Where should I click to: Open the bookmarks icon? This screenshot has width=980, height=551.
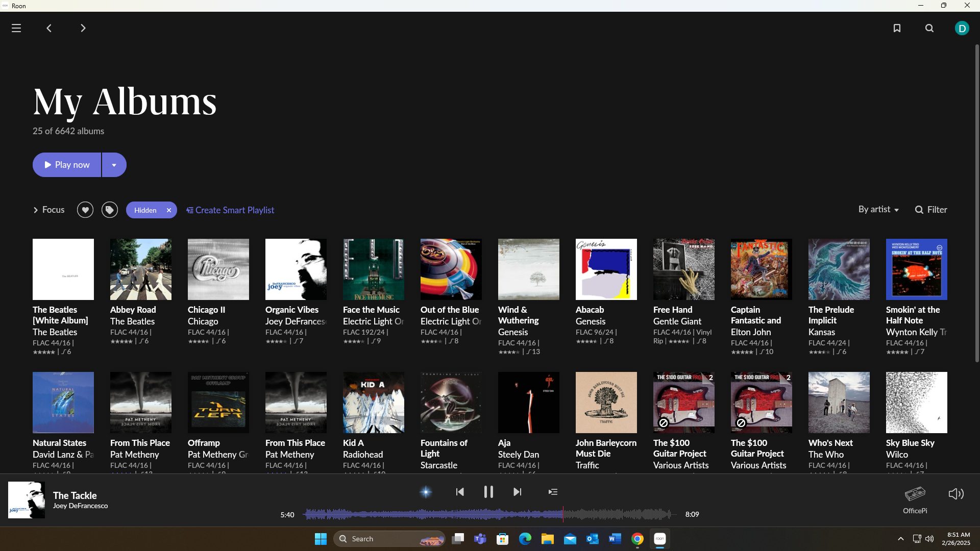(897, 28)
